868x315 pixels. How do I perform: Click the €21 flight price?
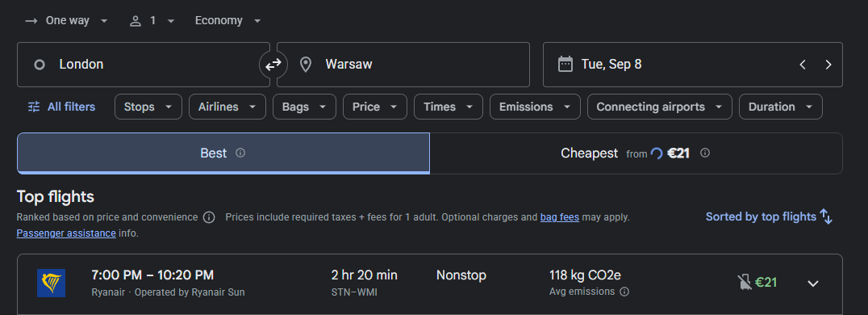click(766, 283)
